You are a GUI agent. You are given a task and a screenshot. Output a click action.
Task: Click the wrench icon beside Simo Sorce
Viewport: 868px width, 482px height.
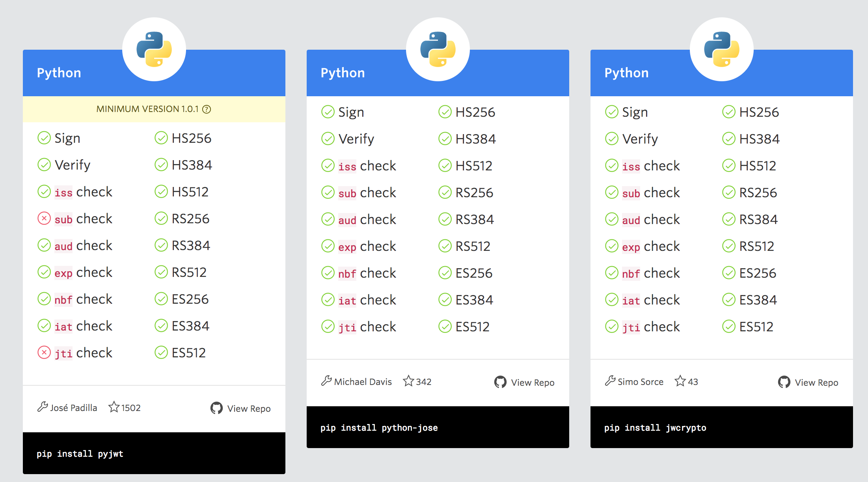tap(610, 381)
